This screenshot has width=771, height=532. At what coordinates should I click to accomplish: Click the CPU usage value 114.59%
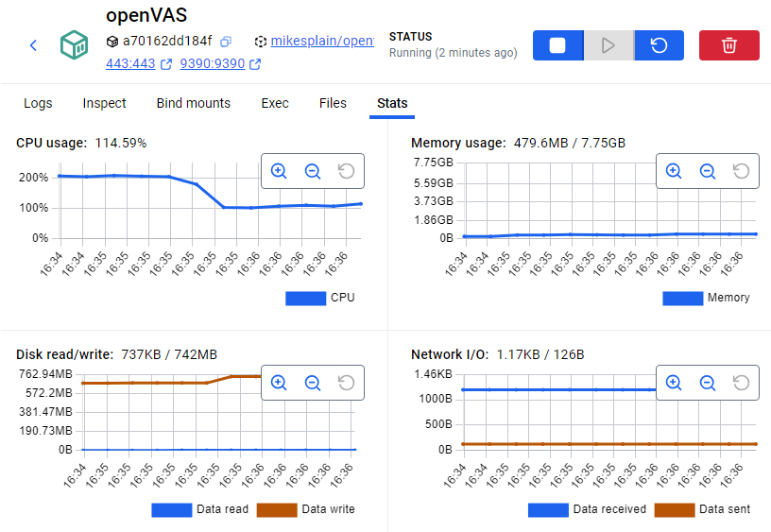pyautogui.click(x=121, y=143)
